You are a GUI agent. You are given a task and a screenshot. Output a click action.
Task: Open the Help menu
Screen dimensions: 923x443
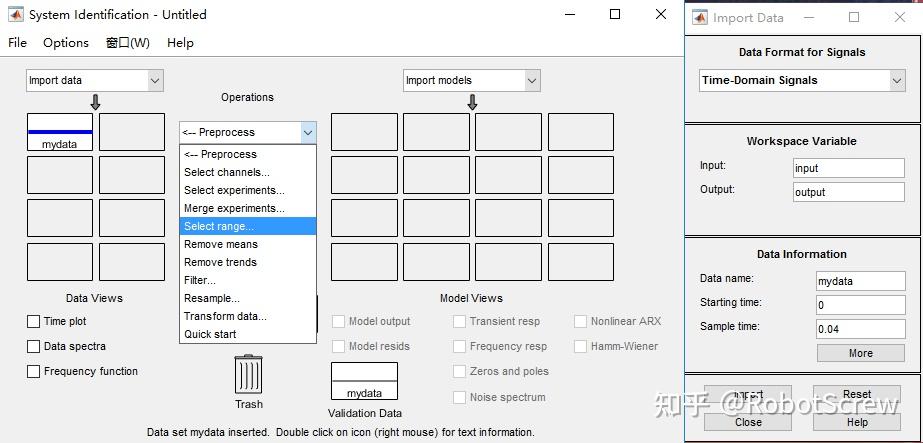pyautogui.click(x=180, y=42)
